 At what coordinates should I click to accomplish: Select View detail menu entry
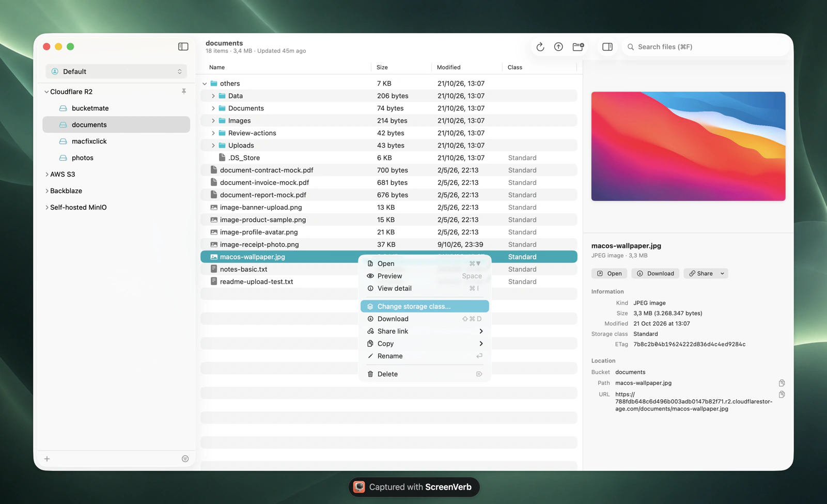[425, 288]
